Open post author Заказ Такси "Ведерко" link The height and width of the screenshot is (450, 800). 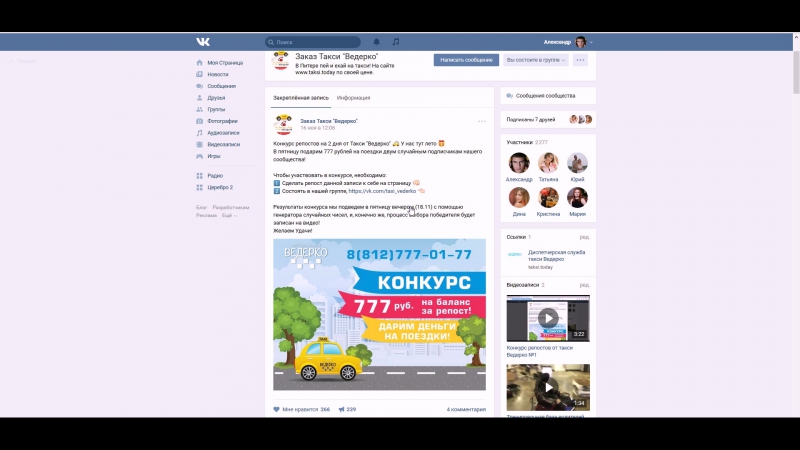pos(329,121)
